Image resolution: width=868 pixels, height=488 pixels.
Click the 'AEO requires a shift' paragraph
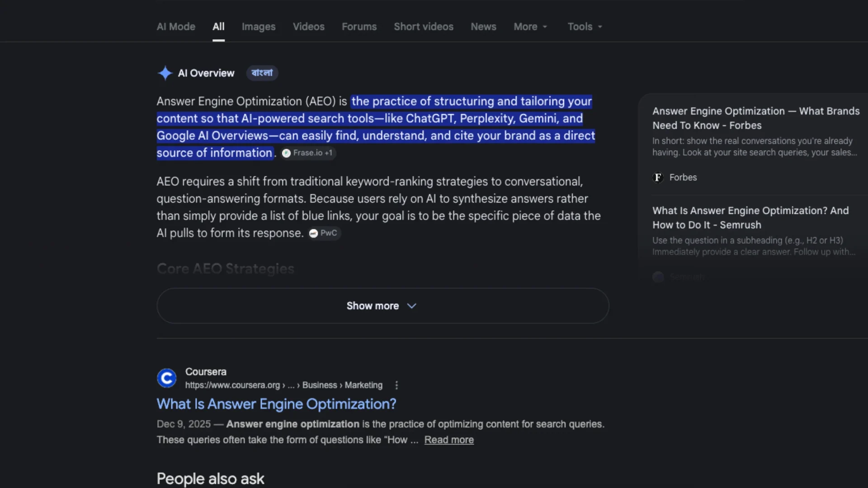pos(379,207)
